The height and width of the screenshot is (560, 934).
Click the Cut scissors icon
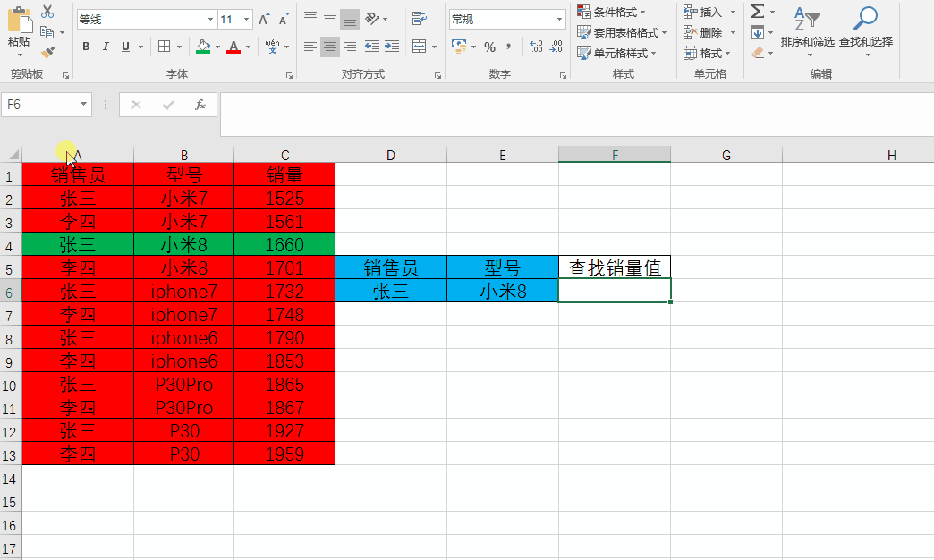(47, 12)
